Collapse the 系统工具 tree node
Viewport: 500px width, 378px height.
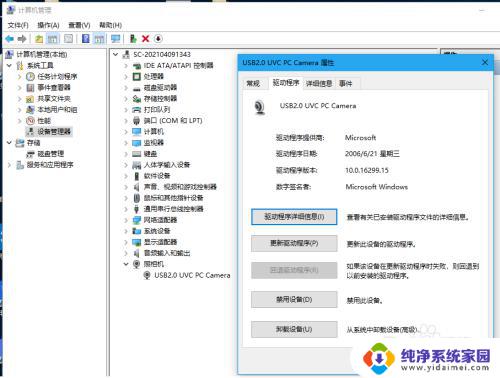coord(10,66)
